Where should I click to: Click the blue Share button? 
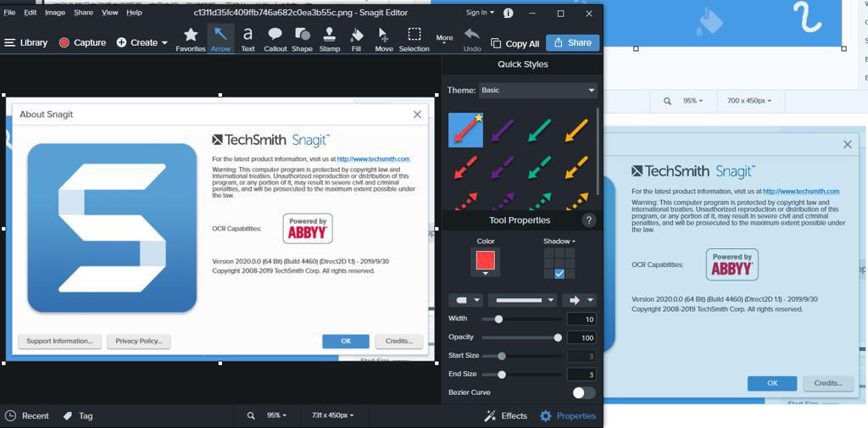pyautogui.click(x=572, y=42)
